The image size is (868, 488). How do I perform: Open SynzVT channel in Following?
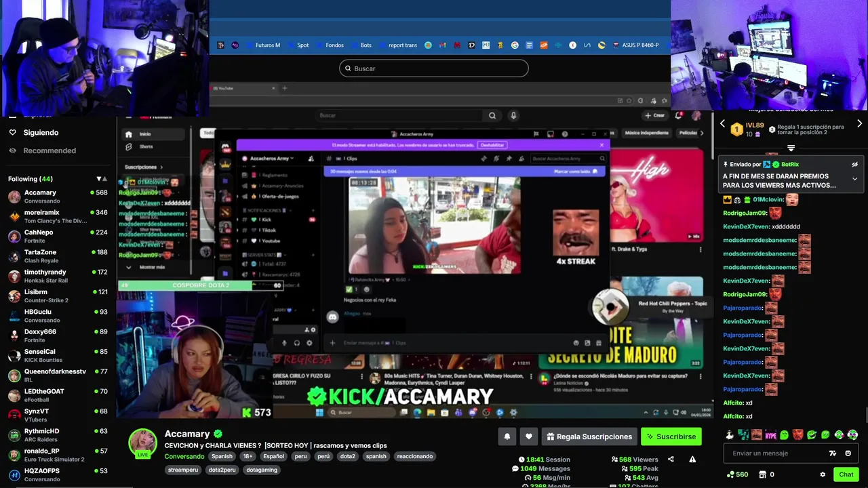click(58, 415)
